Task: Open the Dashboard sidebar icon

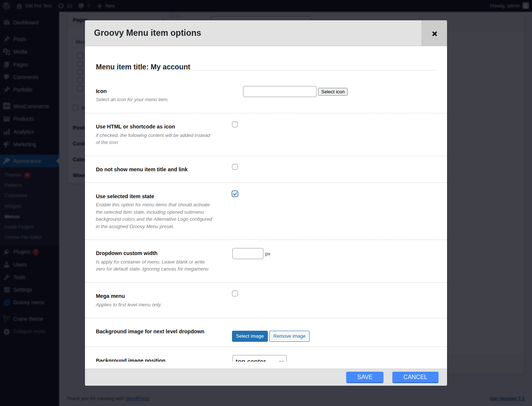Action: [7, 23]
